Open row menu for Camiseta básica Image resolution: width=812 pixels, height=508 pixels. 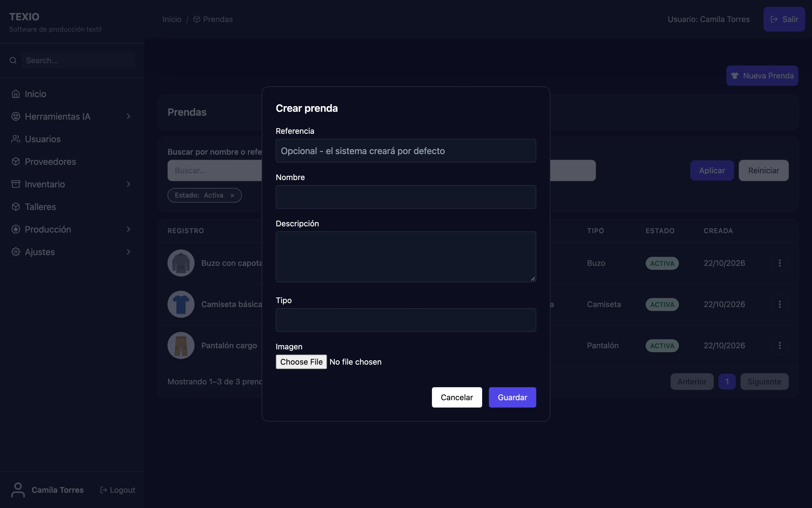click(780, 304)
